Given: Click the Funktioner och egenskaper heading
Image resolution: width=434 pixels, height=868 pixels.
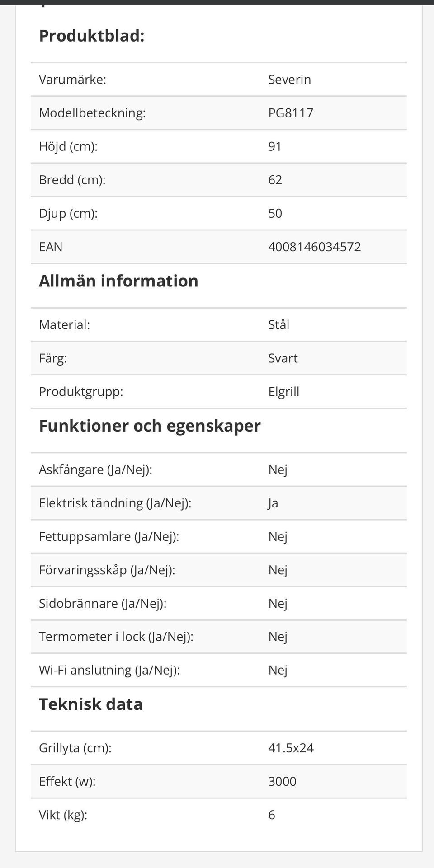Looking at the screenshot, I should click(x=150, y=426).
